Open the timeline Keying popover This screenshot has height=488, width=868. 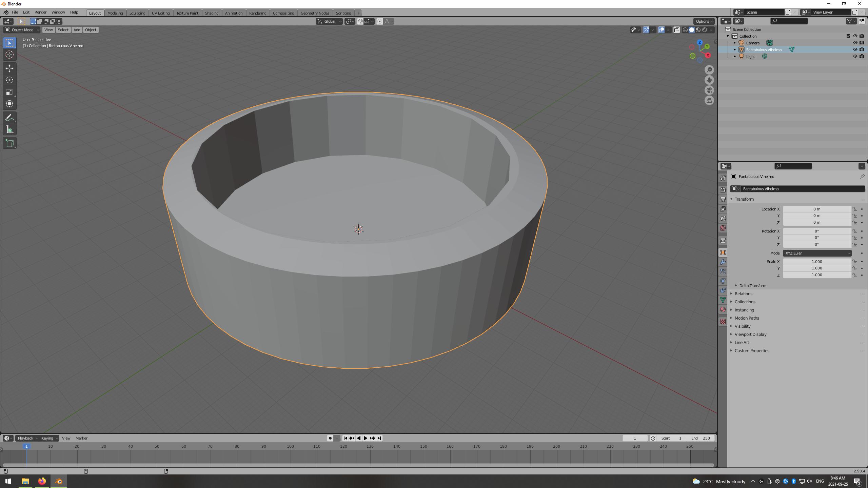pyautogui.click(x=49, y=438)
